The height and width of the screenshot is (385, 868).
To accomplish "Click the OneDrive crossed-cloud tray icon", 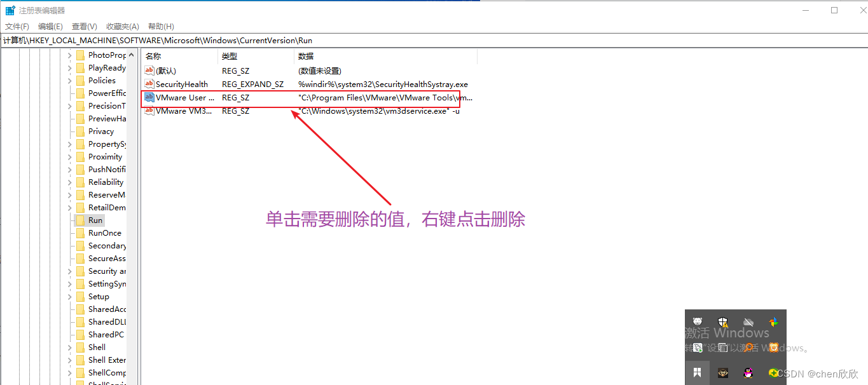I will point(748,322).
